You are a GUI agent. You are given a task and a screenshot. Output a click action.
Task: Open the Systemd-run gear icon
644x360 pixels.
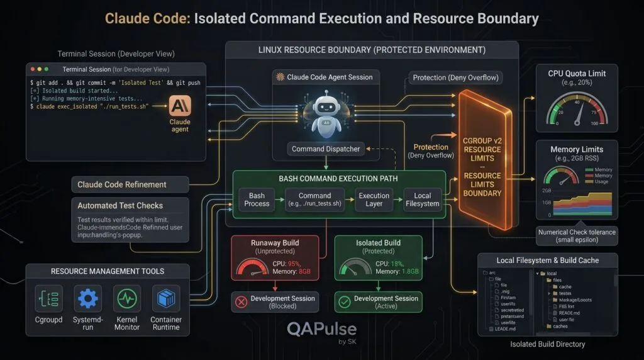pyautogui.click(x=87, y=299)
